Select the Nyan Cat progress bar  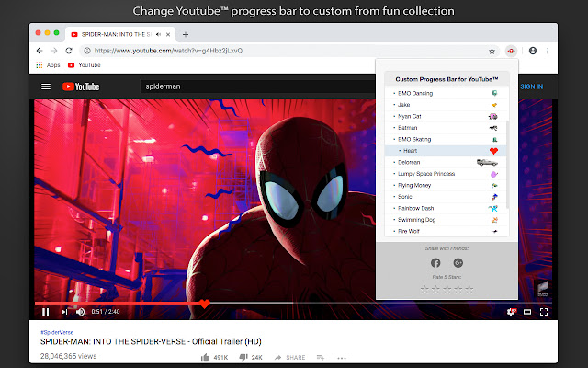[x=409, y=116]
